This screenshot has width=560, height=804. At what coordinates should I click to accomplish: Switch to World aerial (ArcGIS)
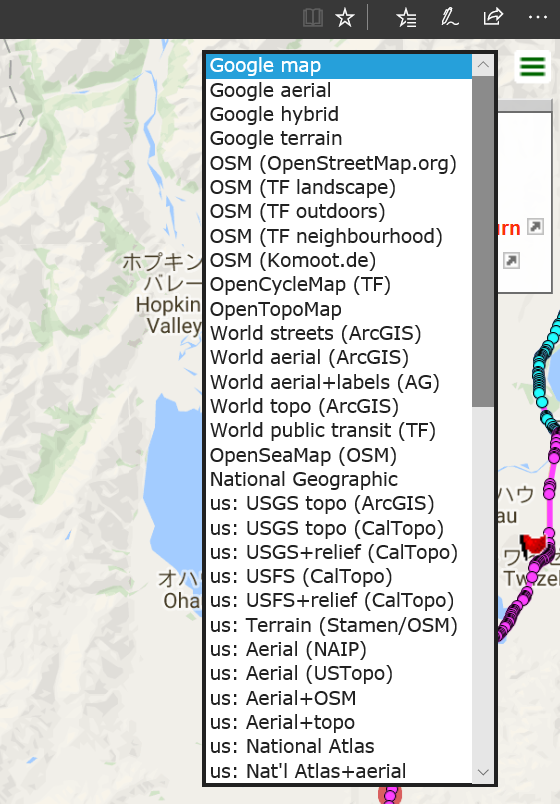[x=338, y=357]
